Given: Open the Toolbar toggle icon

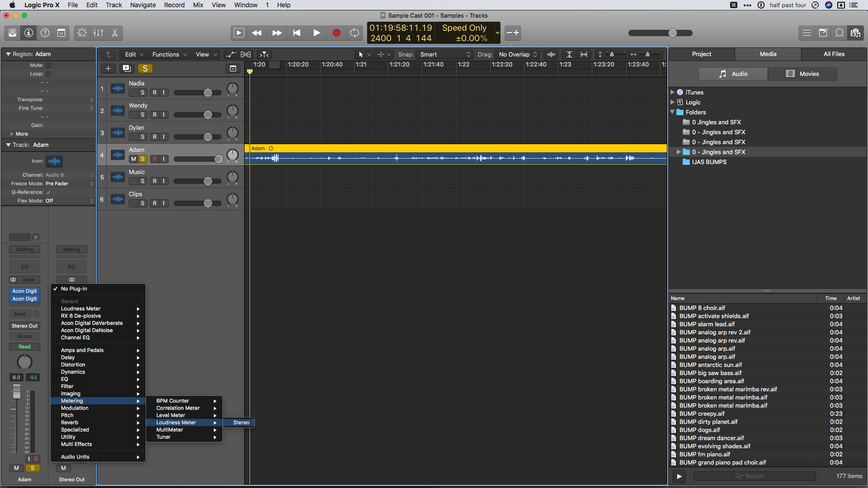Looking at the screenshot, I should click(x=61, y=33).
